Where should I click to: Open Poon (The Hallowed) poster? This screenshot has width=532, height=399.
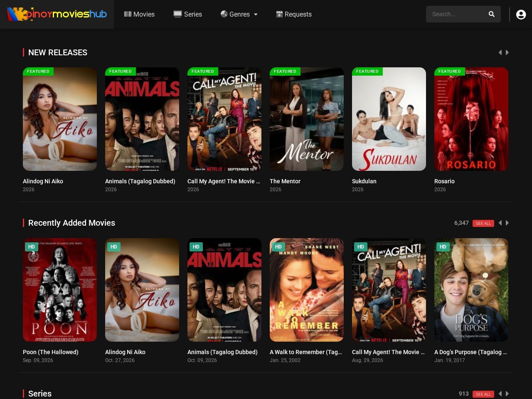click(x=60, y=290)
